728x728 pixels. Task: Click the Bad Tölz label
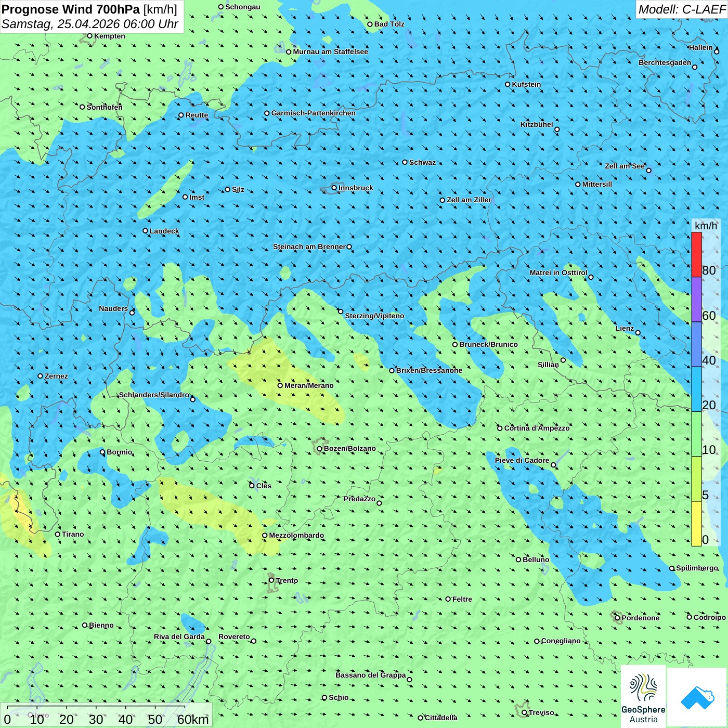pyautogui.click(x=389, y=24)
